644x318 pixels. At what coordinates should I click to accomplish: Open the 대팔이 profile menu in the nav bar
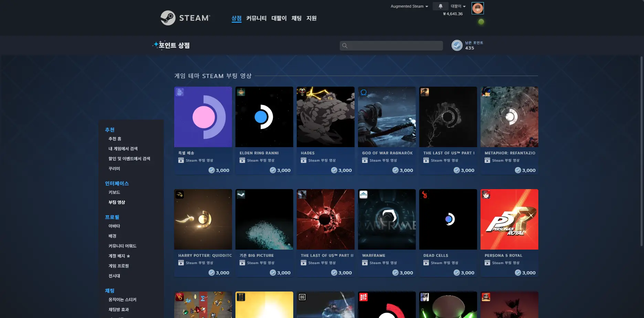tap(279, 18)
